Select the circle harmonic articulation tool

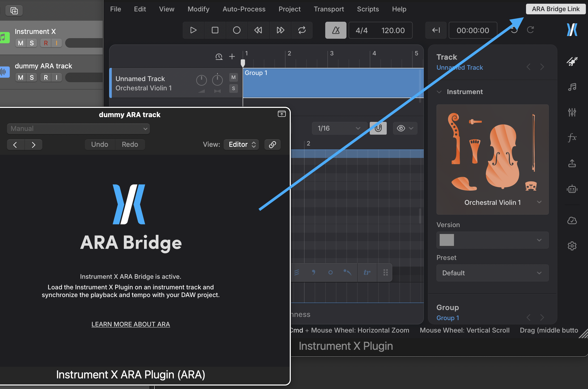(330, 272)
